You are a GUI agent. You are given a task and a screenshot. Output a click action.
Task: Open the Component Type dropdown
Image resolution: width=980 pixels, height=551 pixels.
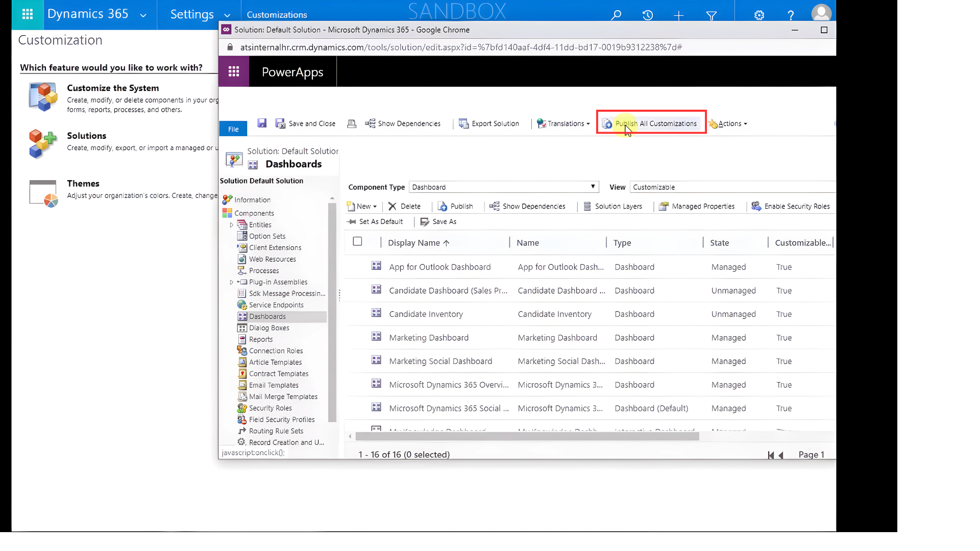click(504, 187)
